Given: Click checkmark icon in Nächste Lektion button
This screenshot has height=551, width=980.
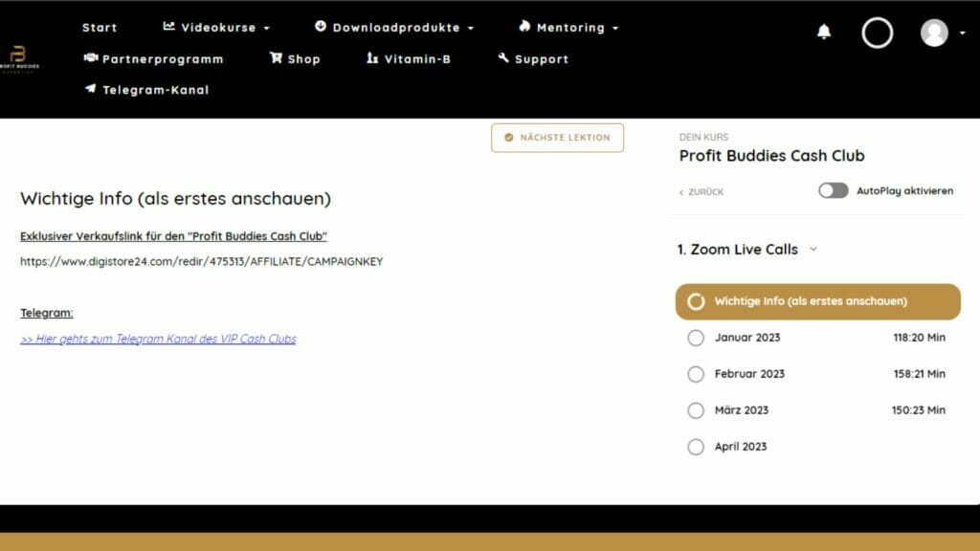Looking at the screenshot, I should (509, 138).
